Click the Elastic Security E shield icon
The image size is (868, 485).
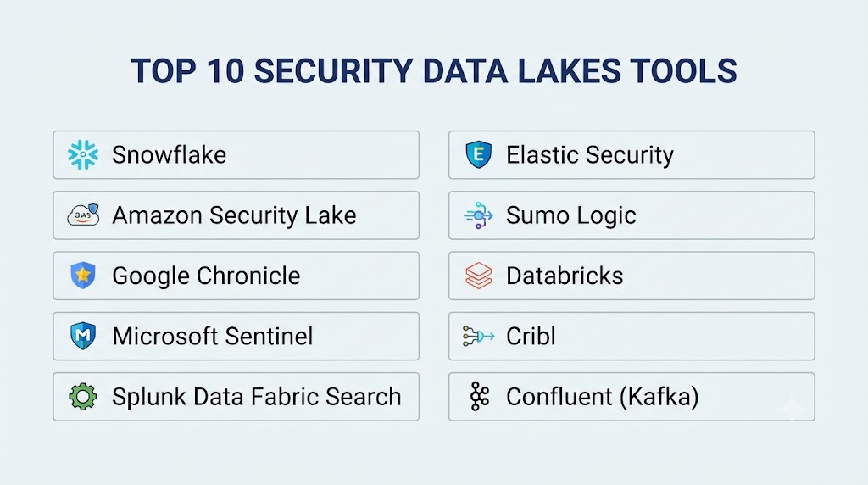tap(478, 154)
